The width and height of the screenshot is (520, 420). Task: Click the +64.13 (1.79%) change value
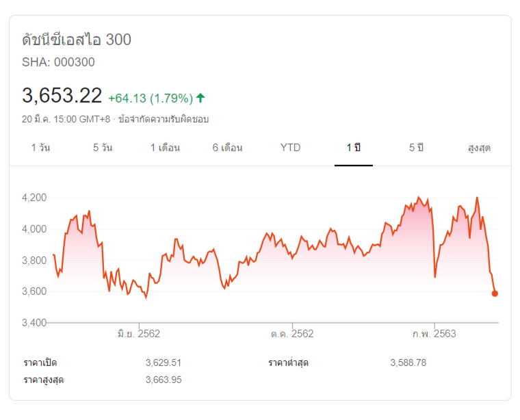(x=150, y=97)
